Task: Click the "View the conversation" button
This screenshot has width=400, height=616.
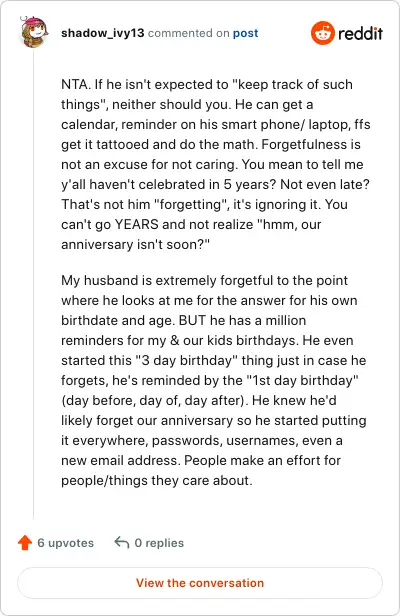Action: 200,583
